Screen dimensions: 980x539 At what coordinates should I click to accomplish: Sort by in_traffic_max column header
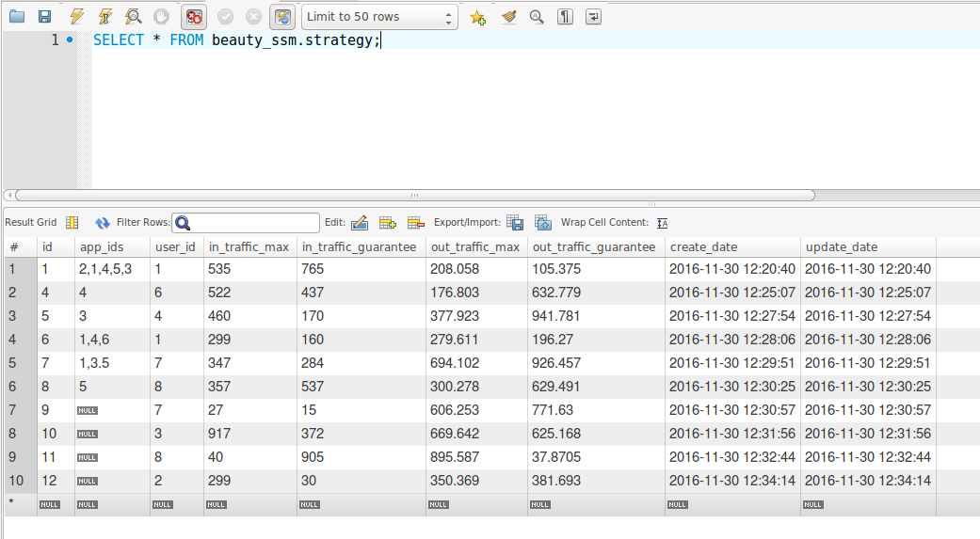(x=250, y=246)
